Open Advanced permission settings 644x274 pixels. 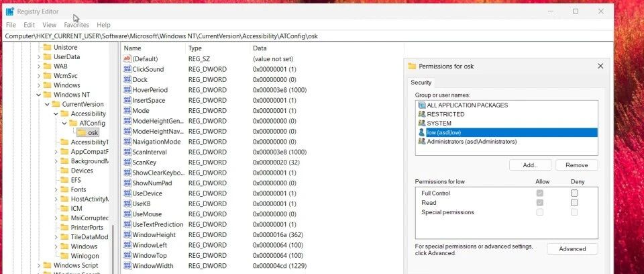(x=572, y=249)
